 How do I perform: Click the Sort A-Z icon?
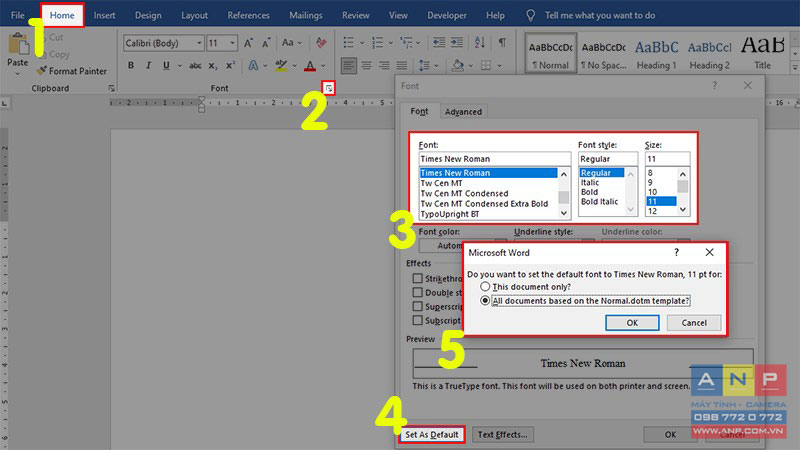click(480, 42)
